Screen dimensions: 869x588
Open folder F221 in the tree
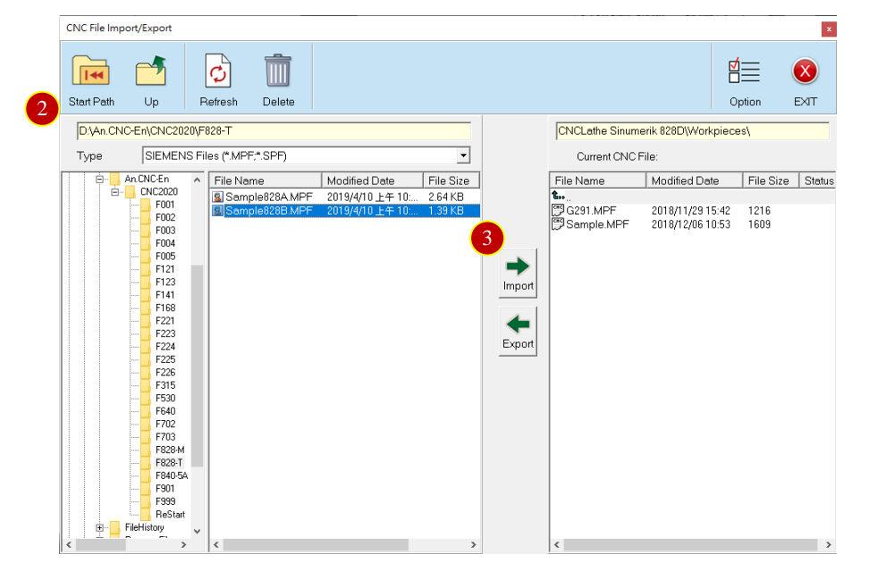165,321
